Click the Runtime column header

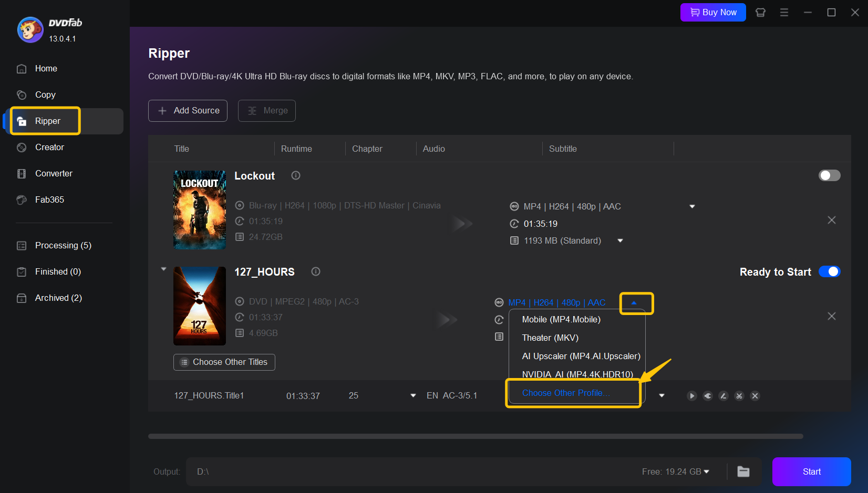tap(296, 149)
